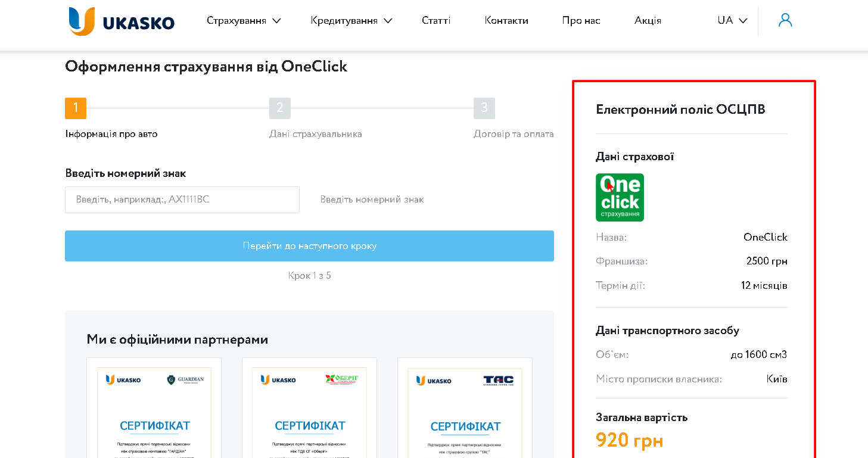This screenshot has width=868, height=458.
Task: Open the Guardian partner certificate thumbnail
Action: (x=154, y=408)
